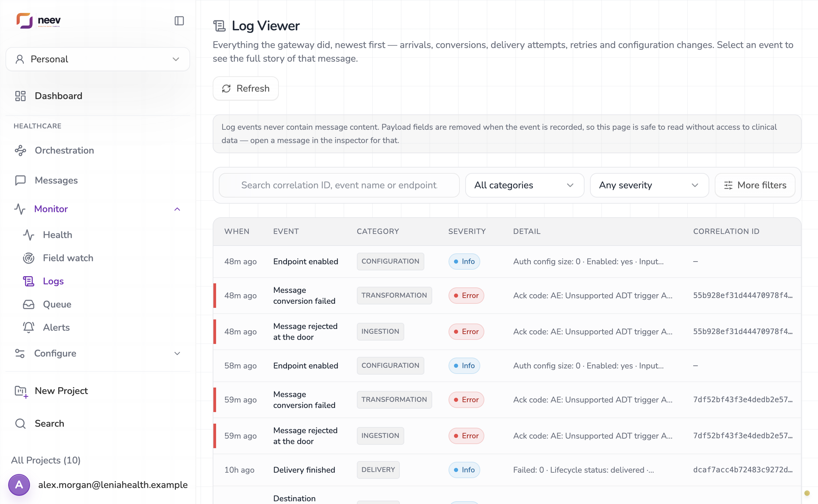This screenshot has width=818, height=504.
Task: Click All Projects (10) link
Action: click(46, 460)
